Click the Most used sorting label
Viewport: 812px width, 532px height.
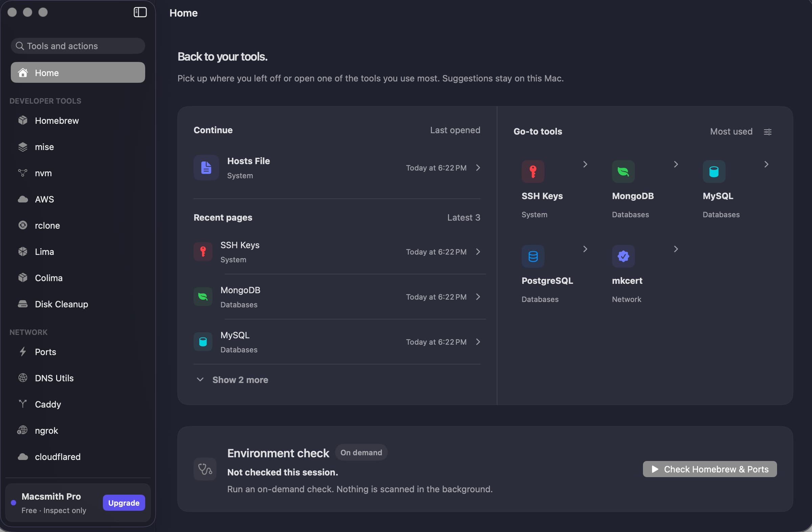click(731, 132)
